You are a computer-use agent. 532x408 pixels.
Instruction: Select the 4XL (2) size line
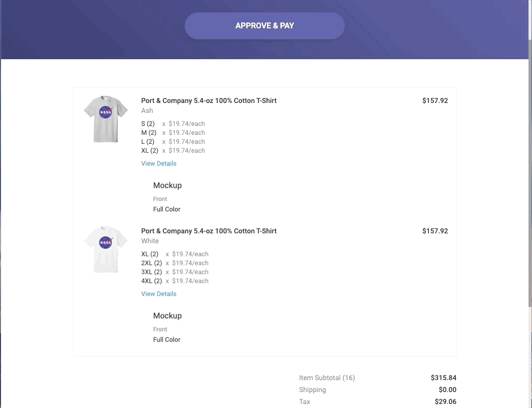(151, 281)
